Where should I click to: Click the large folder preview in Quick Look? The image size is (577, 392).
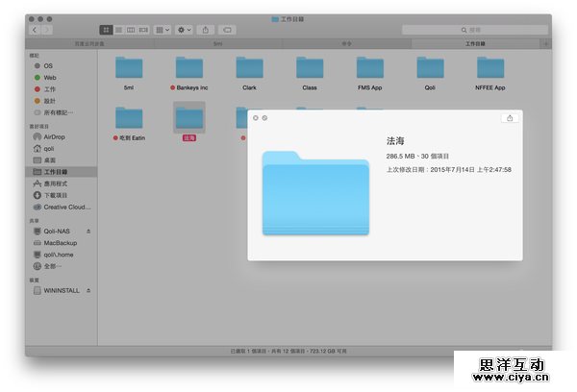(315, 193)
